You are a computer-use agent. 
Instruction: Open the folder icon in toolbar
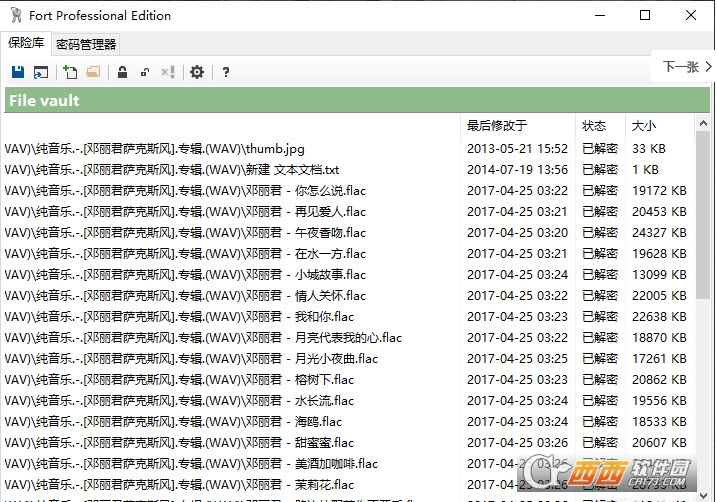(x=93, y=72)
